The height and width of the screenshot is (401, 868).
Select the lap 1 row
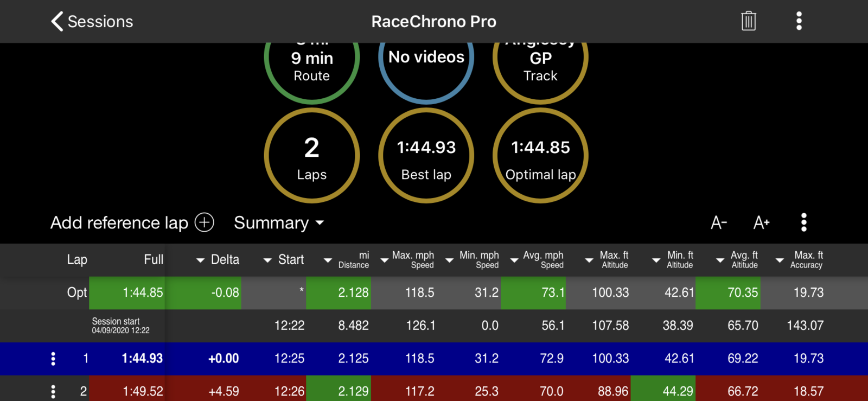coord(434,359)
